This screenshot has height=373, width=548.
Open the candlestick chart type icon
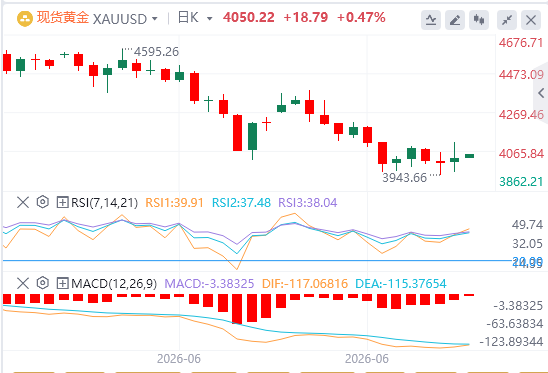point(479,20)
